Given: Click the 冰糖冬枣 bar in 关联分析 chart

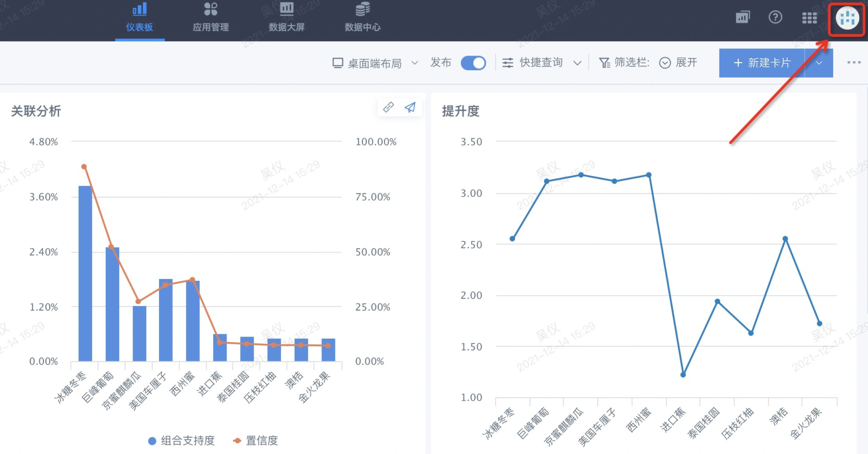Looking at the screenshot, I should coord(85,273).
